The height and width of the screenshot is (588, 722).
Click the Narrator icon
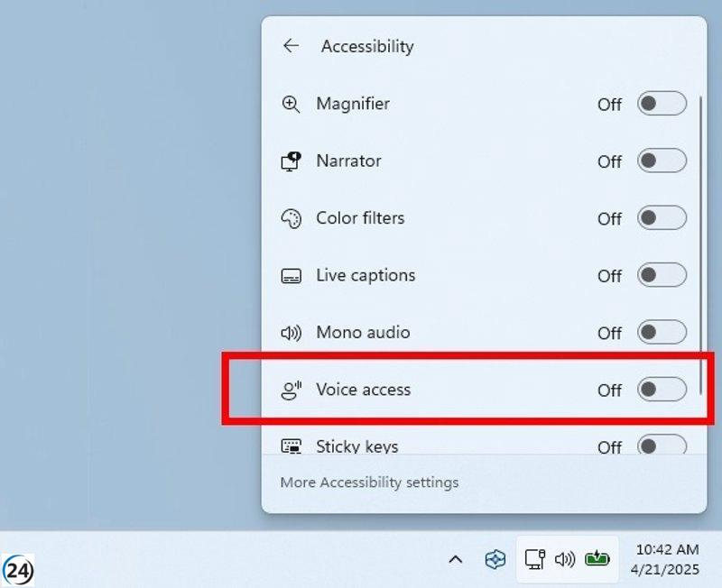point(290,161)
